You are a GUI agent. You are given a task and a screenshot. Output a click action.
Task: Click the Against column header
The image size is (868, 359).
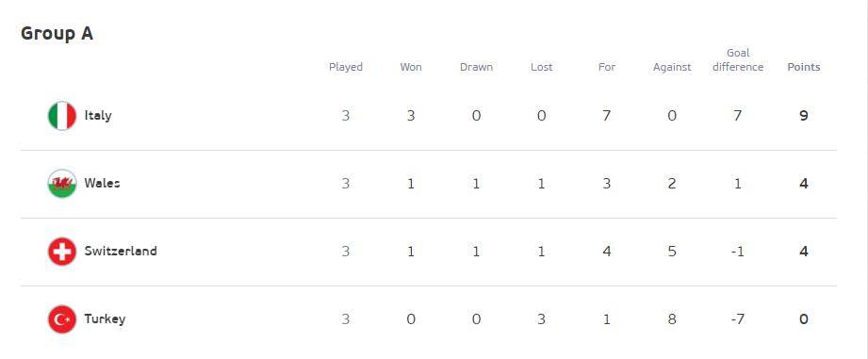tap(672, 67)
